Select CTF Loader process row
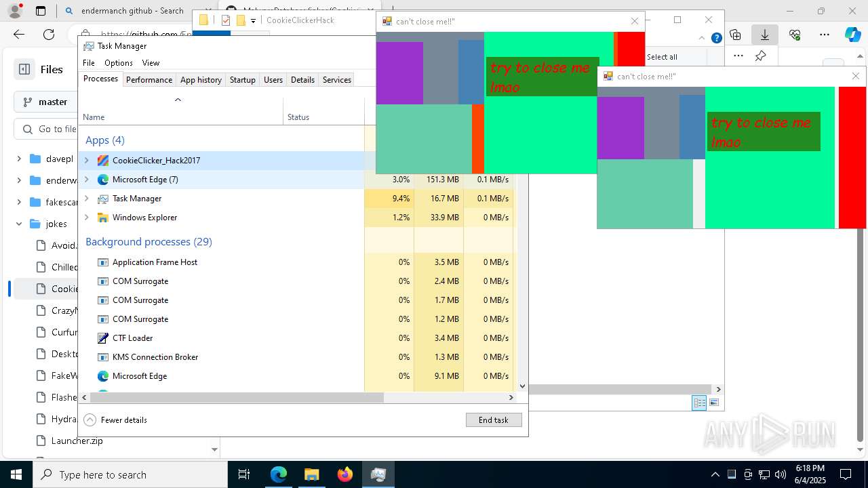The width and height of the screenshot is (868, 488). click(297, 338)
